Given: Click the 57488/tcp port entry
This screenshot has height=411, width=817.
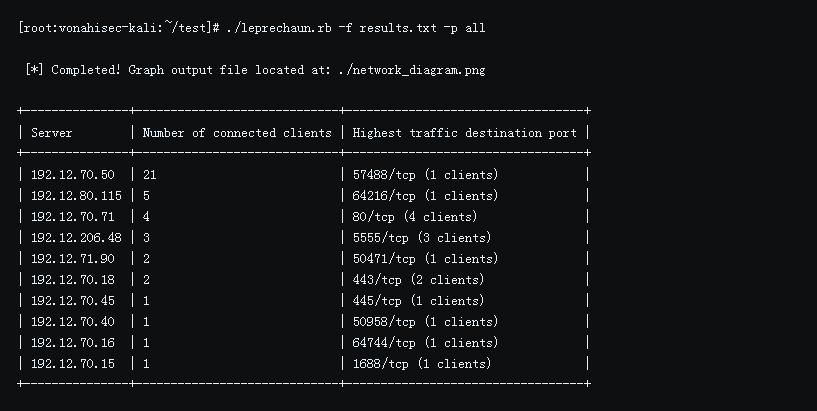Looking at the screenshot, I should [x=384, y=175].
